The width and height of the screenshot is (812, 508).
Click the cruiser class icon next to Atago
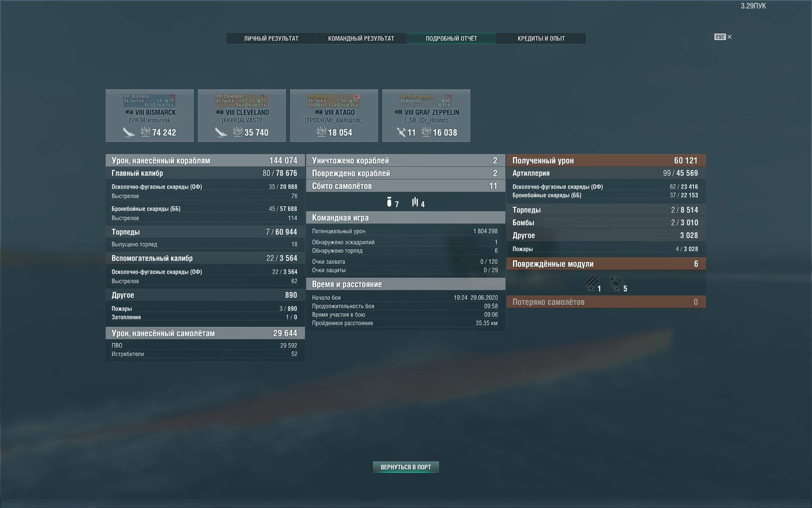pyautogui.click(x=318, y=112)
